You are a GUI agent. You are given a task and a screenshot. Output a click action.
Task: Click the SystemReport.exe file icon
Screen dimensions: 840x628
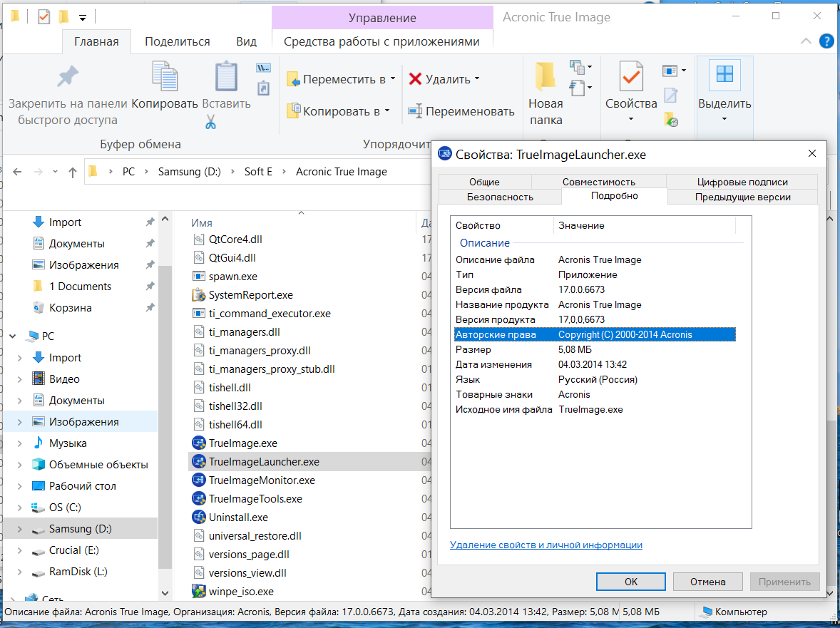(x=199, y=295)
